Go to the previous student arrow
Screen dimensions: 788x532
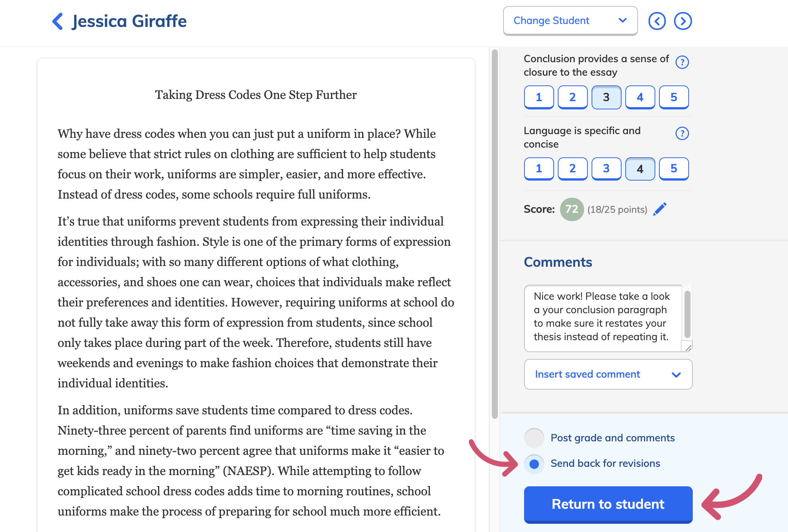pyautogui.click(x=657, y=21)
